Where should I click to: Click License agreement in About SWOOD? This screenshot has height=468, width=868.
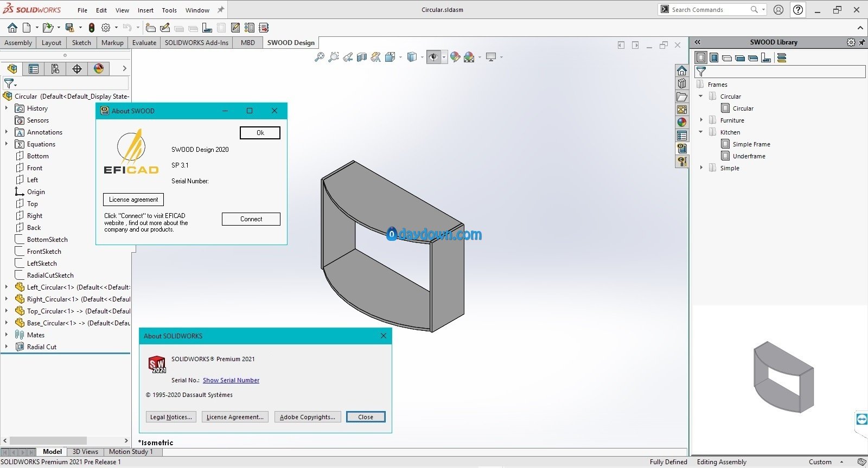pyautogui.click(x=133, y=200)
